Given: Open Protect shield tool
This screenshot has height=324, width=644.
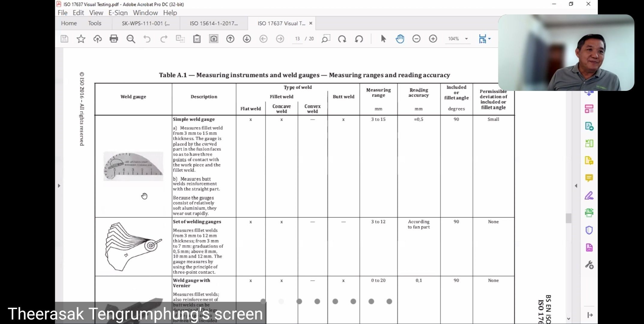Looking at the screenshot, I should [x=589, y=230].
